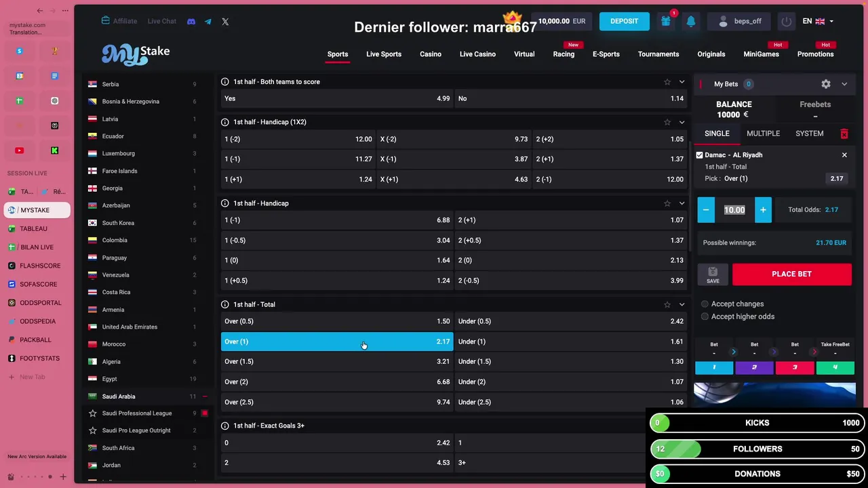
Task: Open Live Chat link
Action: (x=162, y=21)
